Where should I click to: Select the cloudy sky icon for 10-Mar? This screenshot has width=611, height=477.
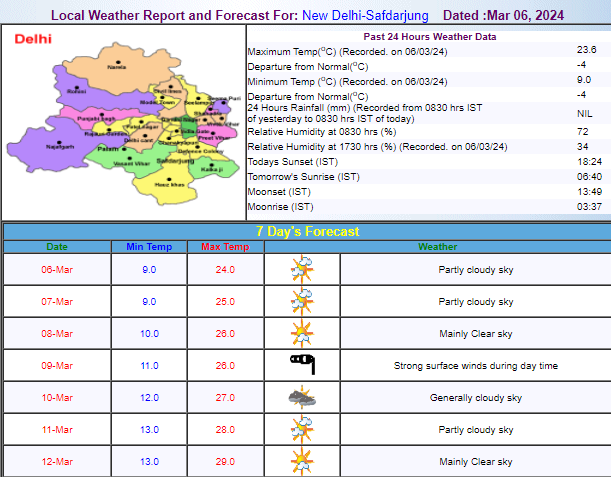coord(301,397)
